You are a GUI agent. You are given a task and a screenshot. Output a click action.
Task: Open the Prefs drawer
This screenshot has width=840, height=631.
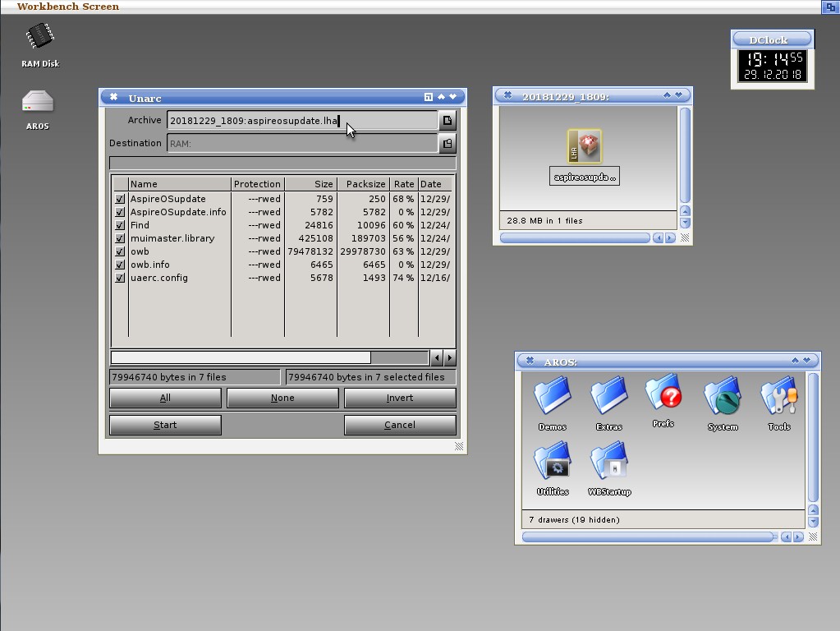663,394
